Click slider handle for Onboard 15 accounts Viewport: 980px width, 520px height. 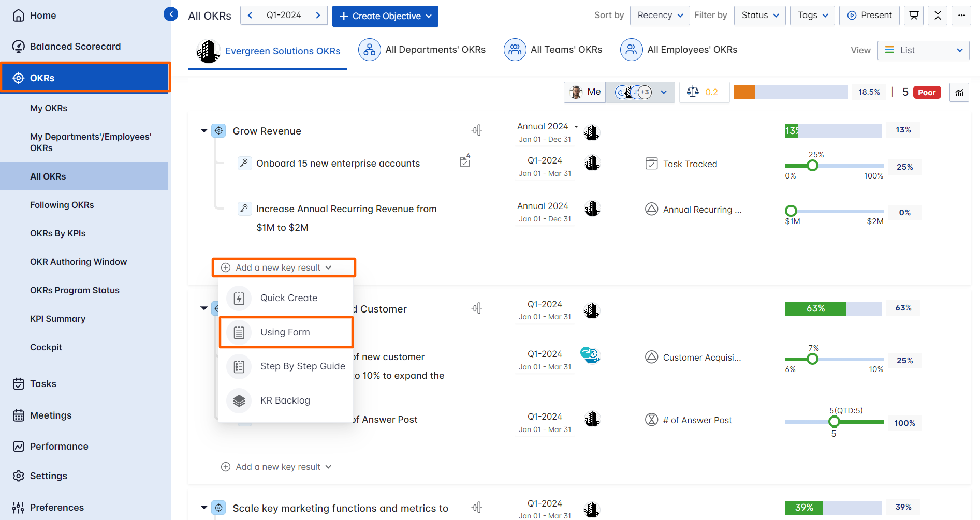point(812,166)
